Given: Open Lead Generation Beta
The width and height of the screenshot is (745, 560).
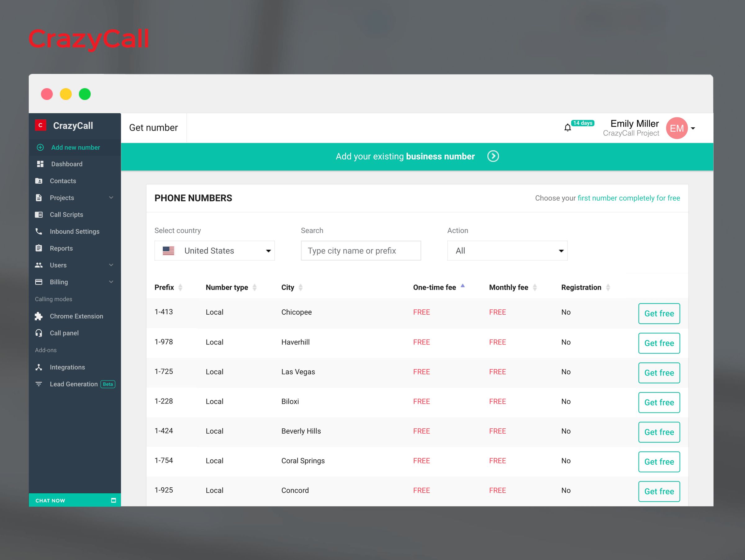Looking at the screenshot, I should pos(74,384).
